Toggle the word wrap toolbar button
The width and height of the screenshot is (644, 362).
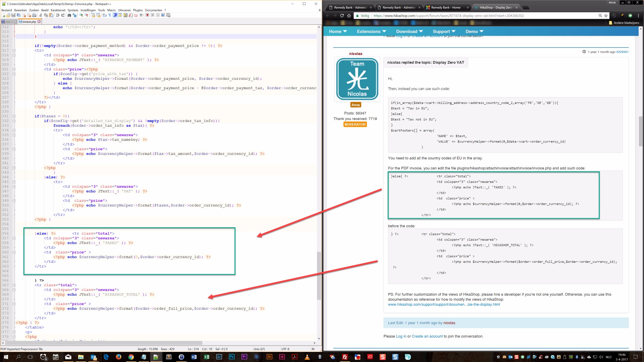(104, 15)
